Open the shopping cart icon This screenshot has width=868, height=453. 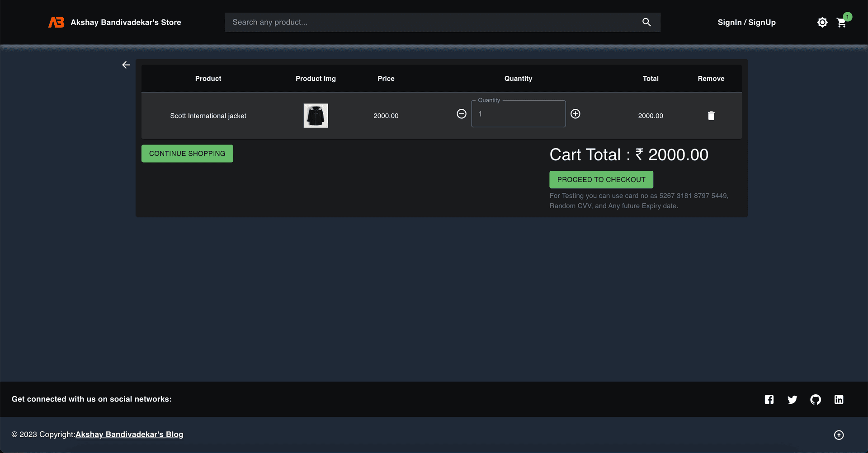(841, 23)
